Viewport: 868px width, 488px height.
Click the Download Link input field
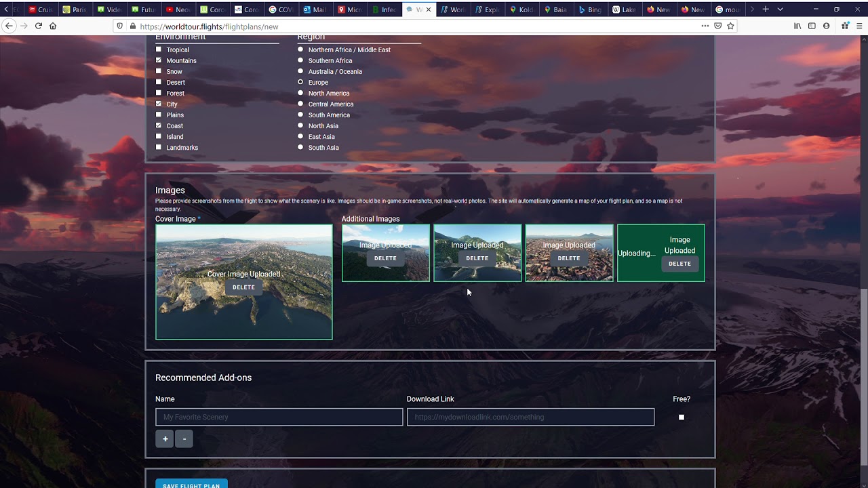point(530,417)
